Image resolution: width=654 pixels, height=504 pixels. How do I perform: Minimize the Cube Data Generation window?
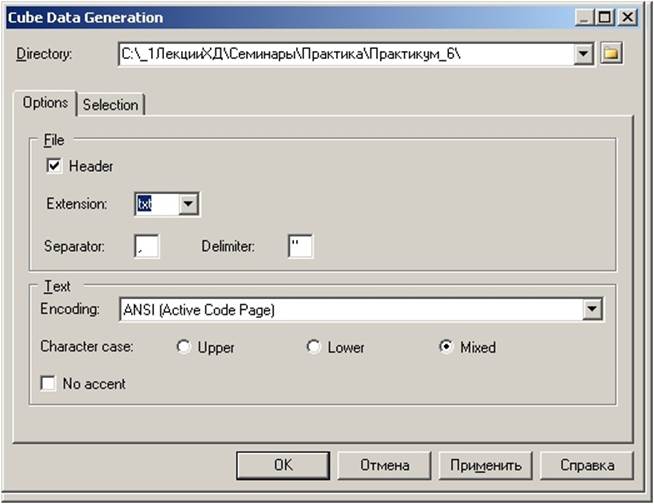pyautogui.click(x=585, y=18)
